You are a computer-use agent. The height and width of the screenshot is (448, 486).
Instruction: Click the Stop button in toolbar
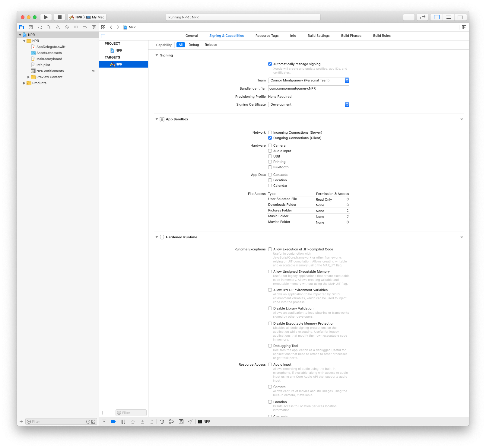point(59,17)
